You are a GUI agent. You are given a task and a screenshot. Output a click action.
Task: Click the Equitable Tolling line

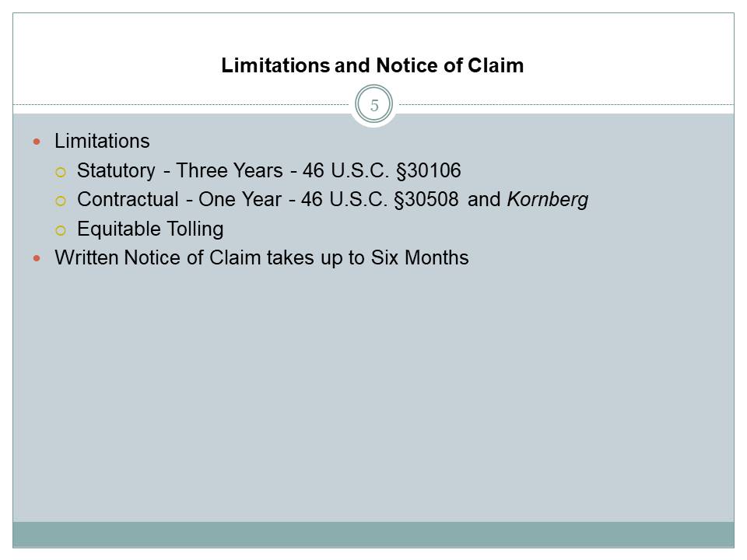point(150,229)
